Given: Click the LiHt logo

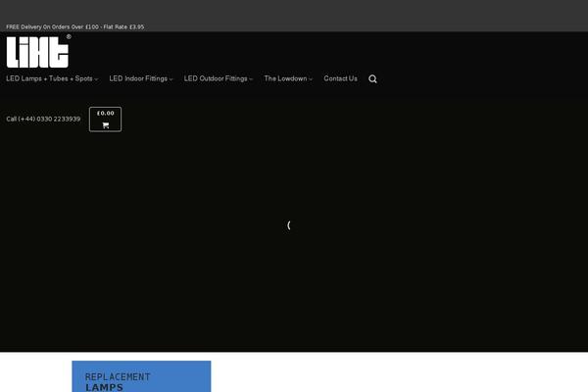Looking at the screenshot, I should point(37,52).
